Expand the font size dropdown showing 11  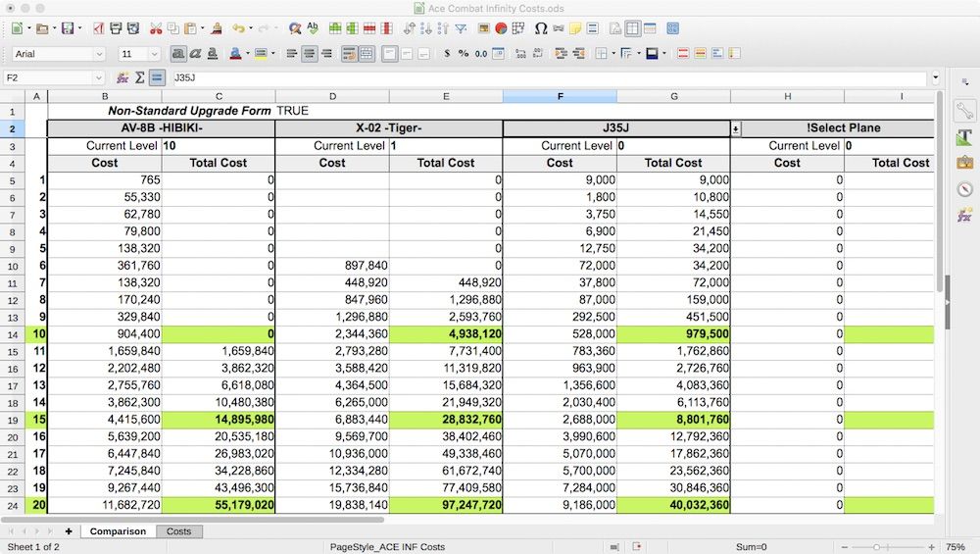point(154,54)
